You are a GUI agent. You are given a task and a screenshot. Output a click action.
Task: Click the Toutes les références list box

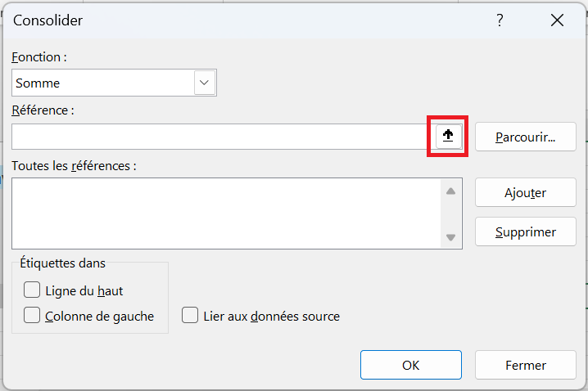tap(225, 213)
